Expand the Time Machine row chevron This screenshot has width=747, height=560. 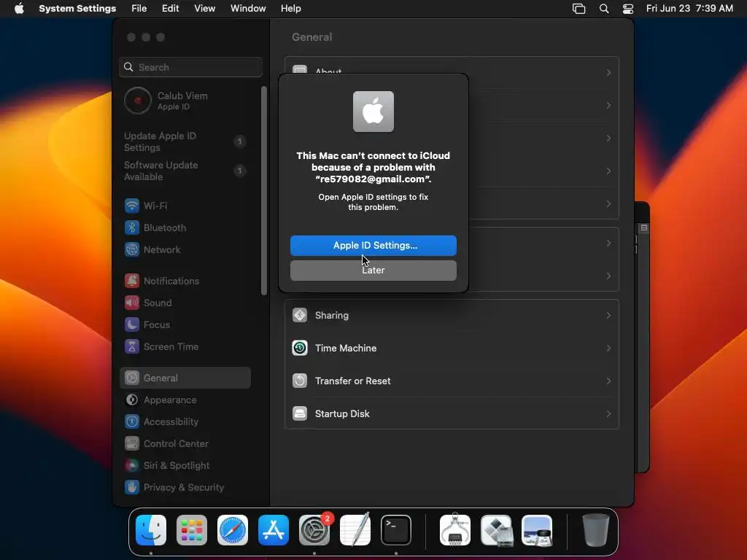(x=608, y=348)
